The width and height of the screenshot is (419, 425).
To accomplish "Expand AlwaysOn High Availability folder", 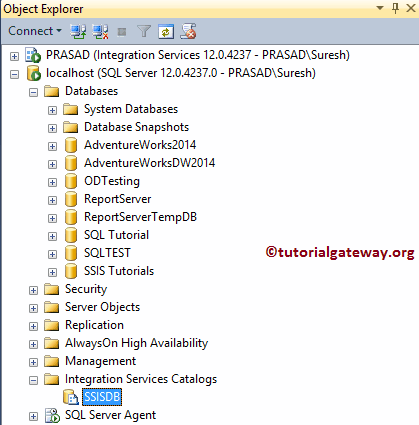I will click(33, 344).
